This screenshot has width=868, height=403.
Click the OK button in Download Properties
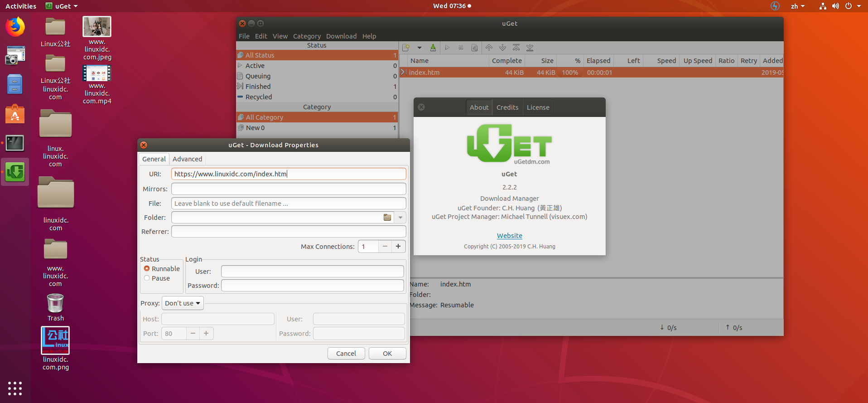point(387,354)
